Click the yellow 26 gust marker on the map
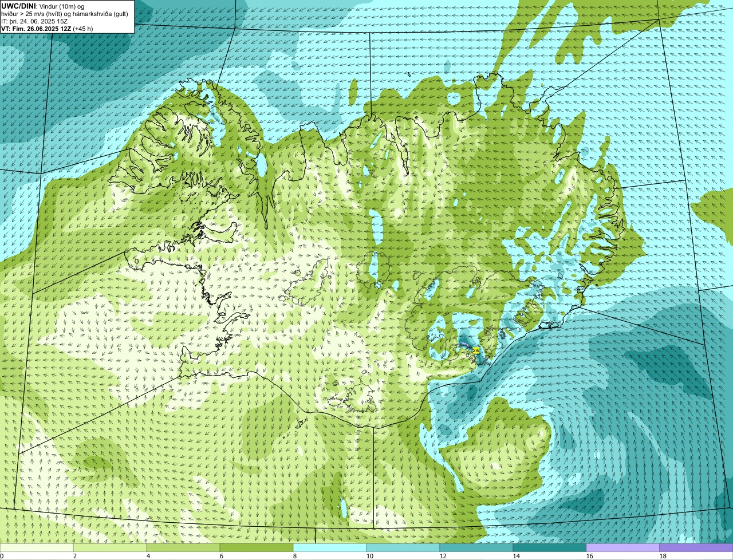The height and width of the screenshot is (560, 733). (476, 350)
